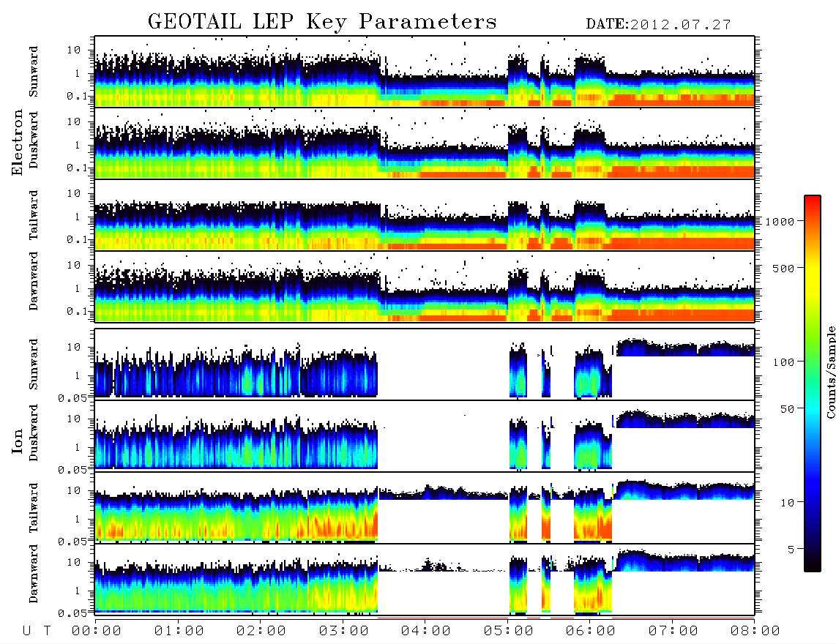Click the Ion Dawnward spectrogram panel
The image size is (836, 644).
point(425,579)
